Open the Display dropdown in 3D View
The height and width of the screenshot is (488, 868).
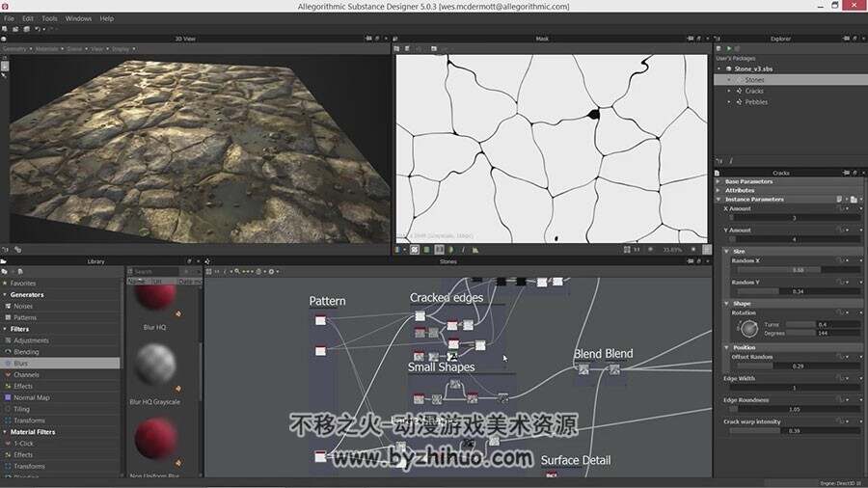tap(122, 48)
